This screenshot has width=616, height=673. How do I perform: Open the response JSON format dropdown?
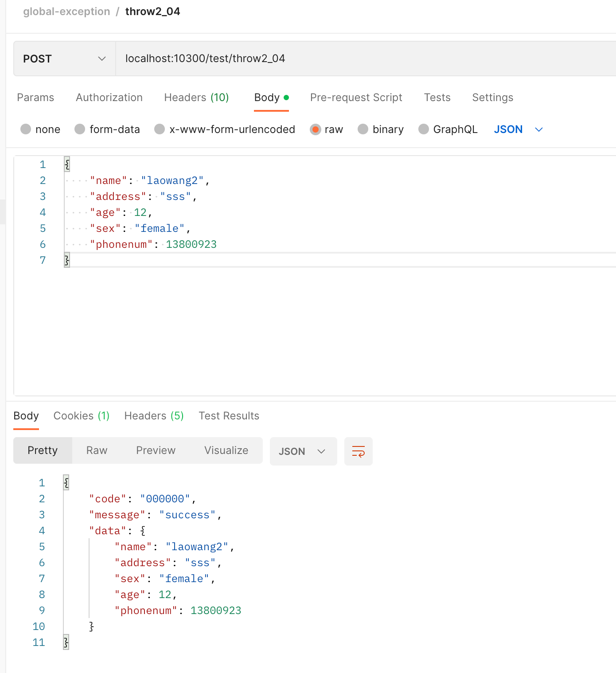click(x=303, y=451)
